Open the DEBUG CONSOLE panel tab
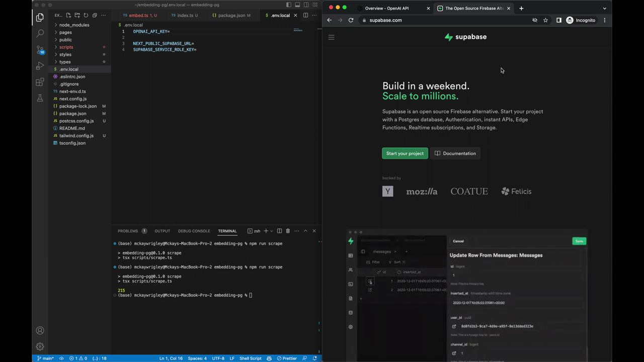 (x=194, y=231)
